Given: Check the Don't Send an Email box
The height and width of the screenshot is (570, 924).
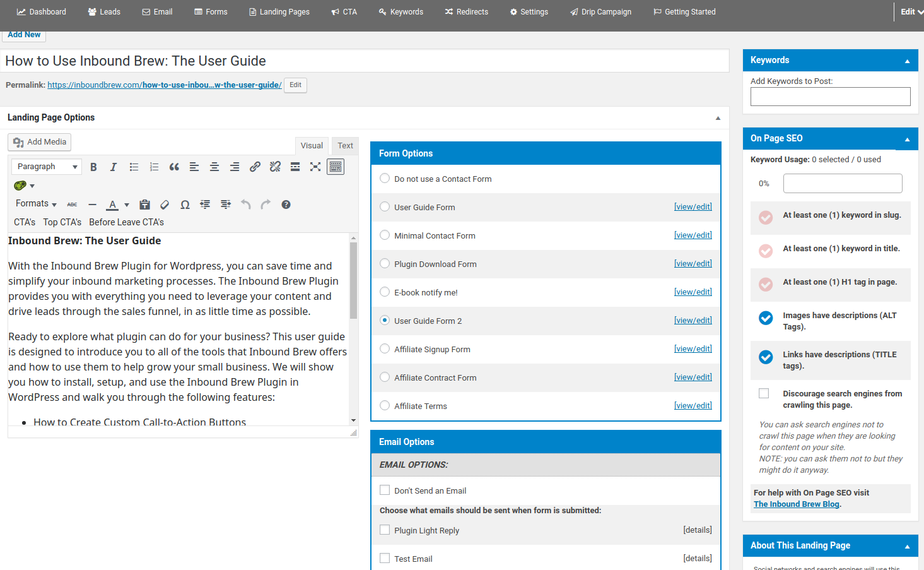Looking at the screenshot, I should (x=385, y=490).
